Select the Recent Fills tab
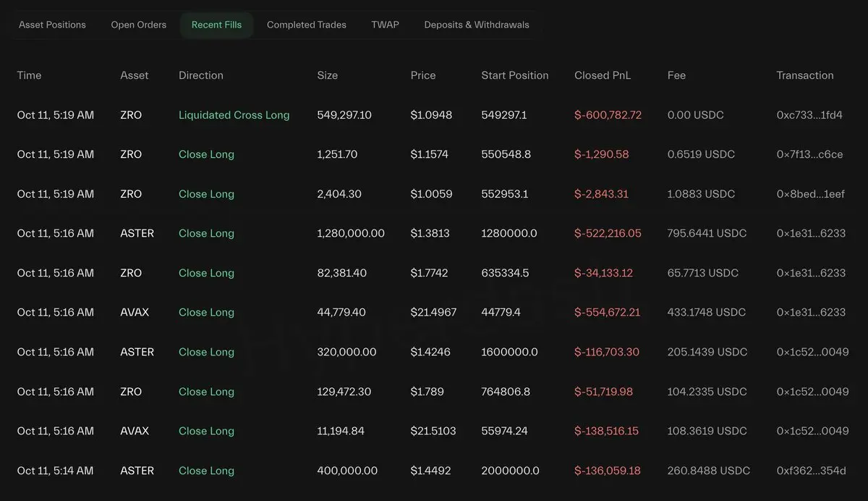The width and height of the screenshot is (868, 501). tap(216, 25)
